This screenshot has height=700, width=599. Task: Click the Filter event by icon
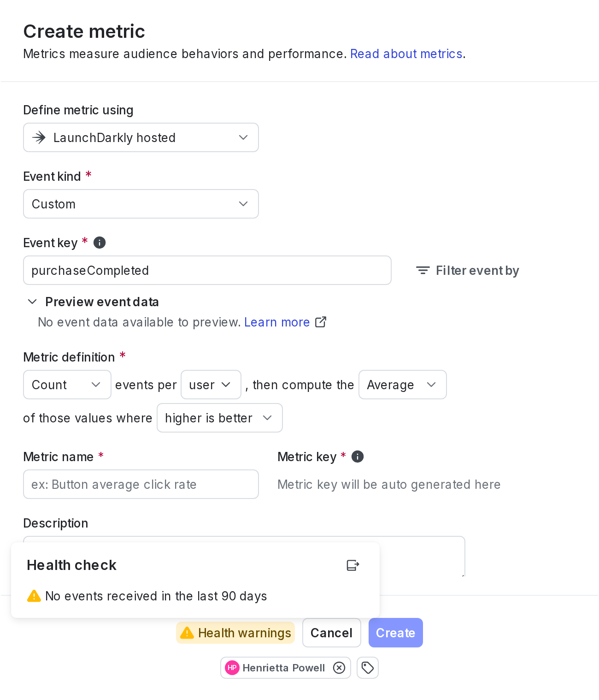tap(423, 270)
